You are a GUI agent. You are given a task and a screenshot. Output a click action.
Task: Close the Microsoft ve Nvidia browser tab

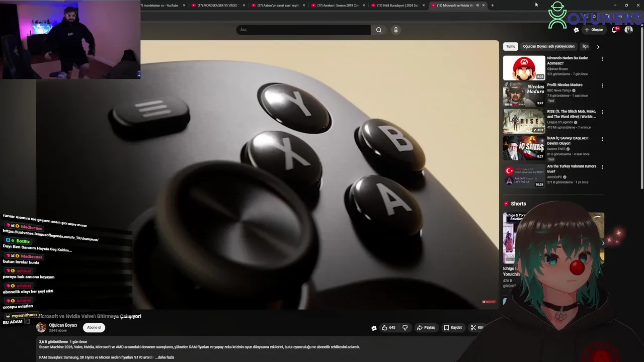[x=484, y=6]
